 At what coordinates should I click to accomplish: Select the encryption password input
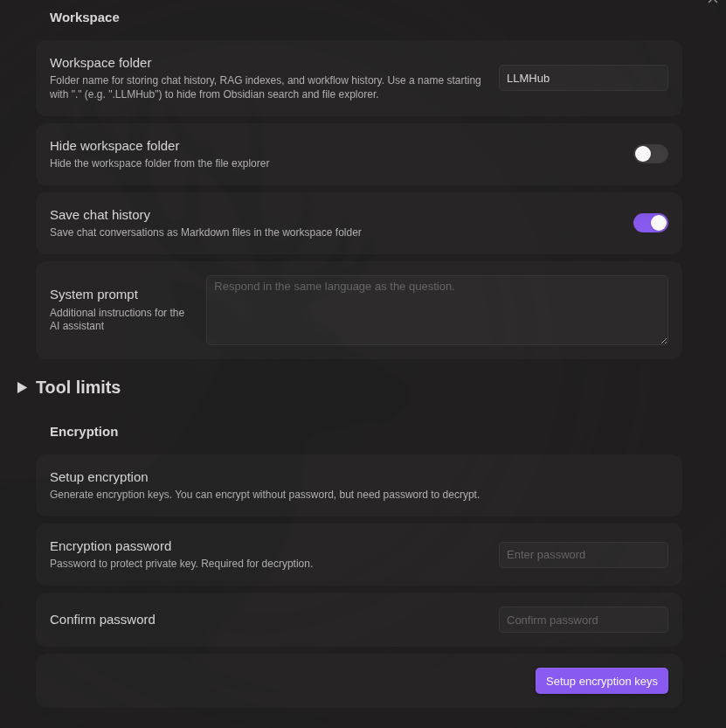click(x=583, y=554)
